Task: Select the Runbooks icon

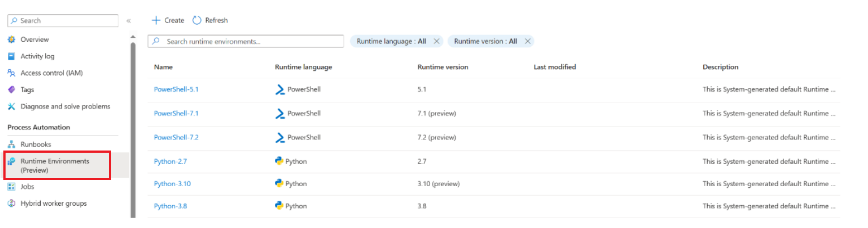Action: [11, 144]
